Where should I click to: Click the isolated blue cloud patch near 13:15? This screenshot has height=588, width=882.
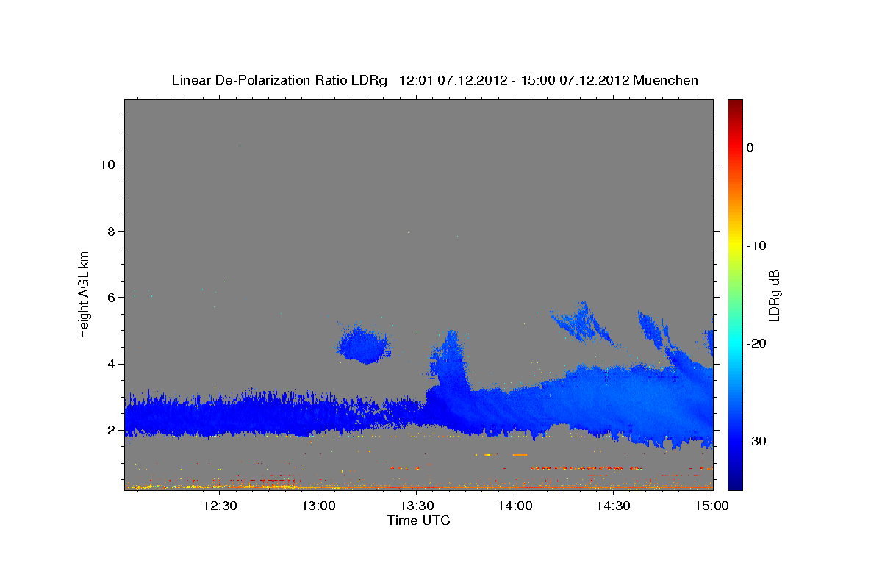(x=365, y=345)
